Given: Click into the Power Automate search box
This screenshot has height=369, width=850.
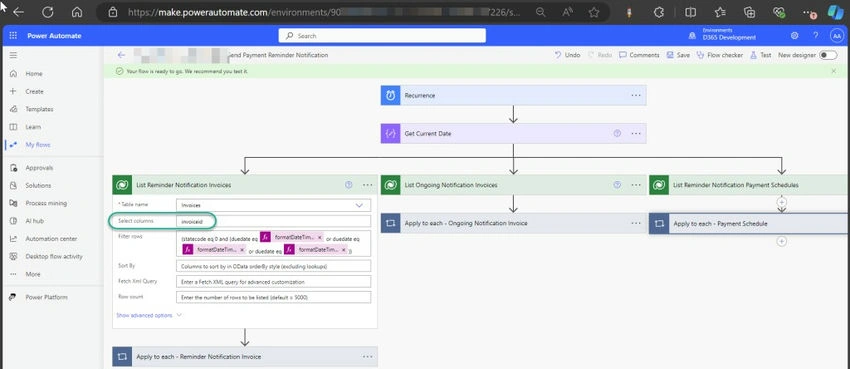Looking at the screenshot, I should pos(382,36).
